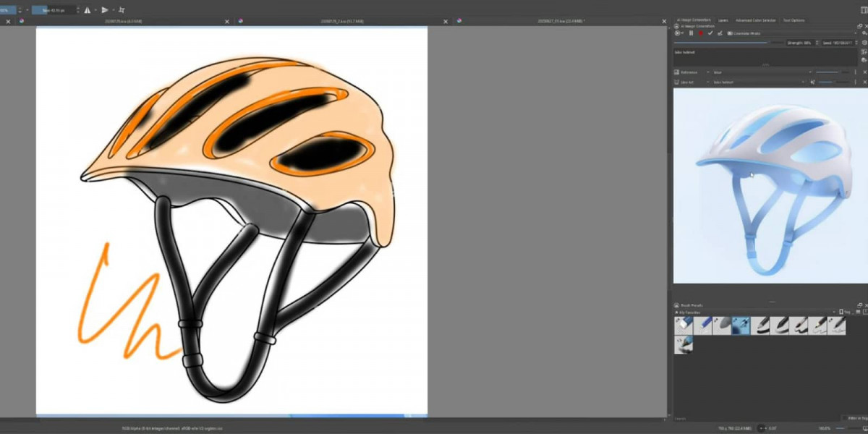This screenshot has height=434, width=868.
Task: Toggle the Reference layer control row icon
Action: click(676, 72)
